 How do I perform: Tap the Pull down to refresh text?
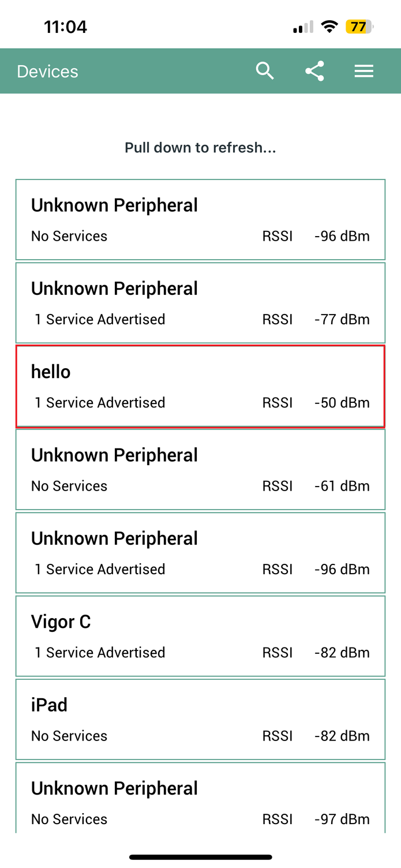tap(200, 148)
